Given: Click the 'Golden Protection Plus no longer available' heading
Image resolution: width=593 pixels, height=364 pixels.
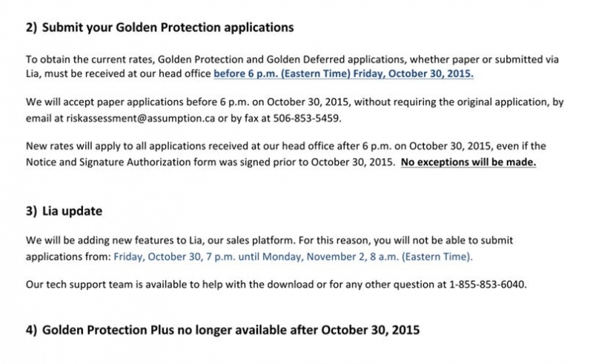Looking at the screenshot, I should tap(231, 330).
